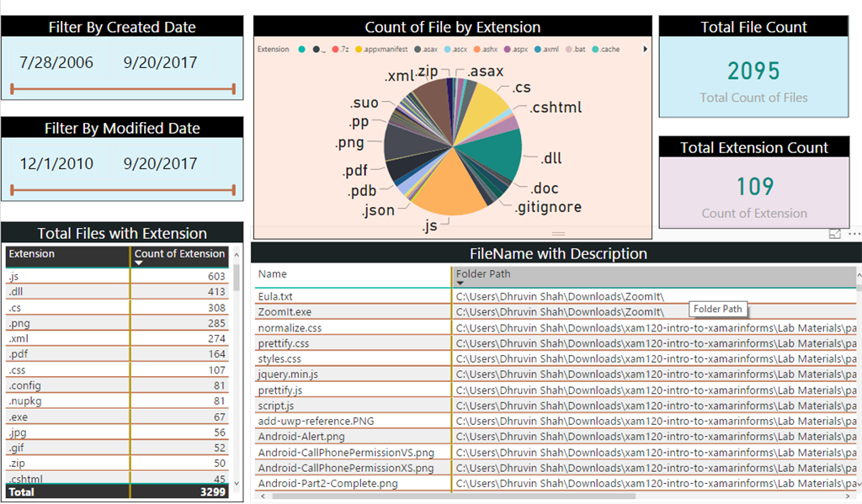Screen dimensions: 862x504
Task: Edit Modified Date end 9/20/2017
Action: click(x=161, y=164)
